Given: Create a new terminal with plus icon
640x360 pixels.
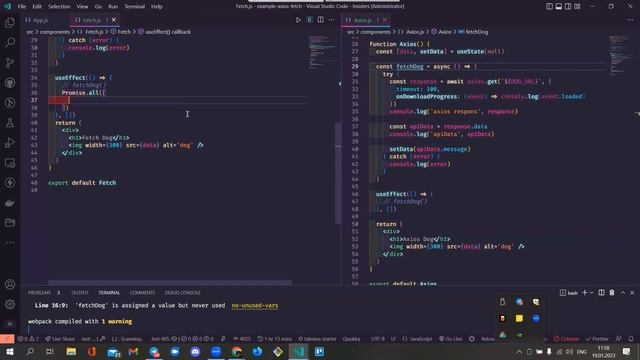Looking at the screenshot, I should 584,293.
